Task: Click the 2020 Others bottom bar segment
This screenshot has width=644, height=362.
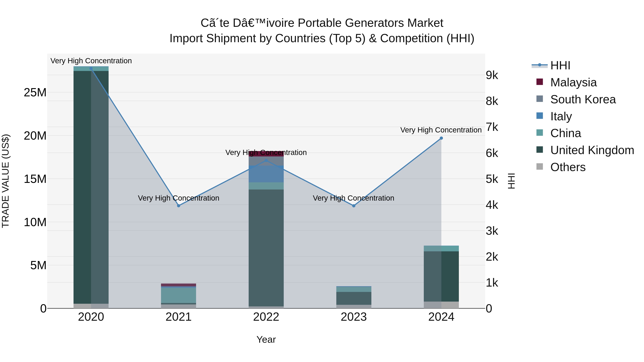Action: 91,306
